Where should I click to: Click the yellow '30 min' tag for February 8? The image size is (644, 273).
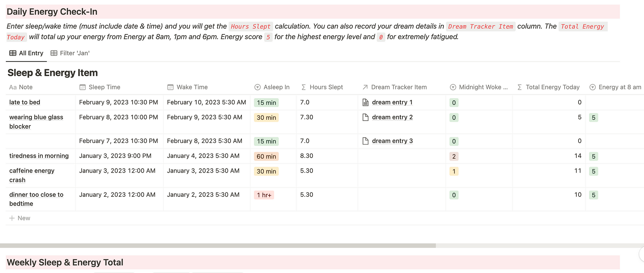(x=266, y=118)
